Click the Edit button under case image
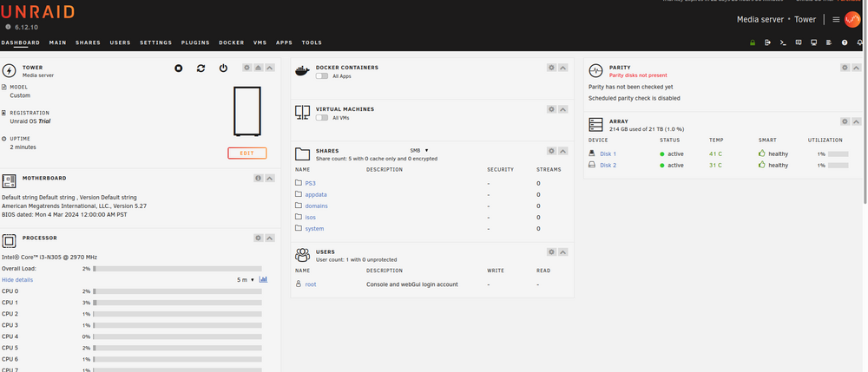The image size is (868, 372). (247, 153)
